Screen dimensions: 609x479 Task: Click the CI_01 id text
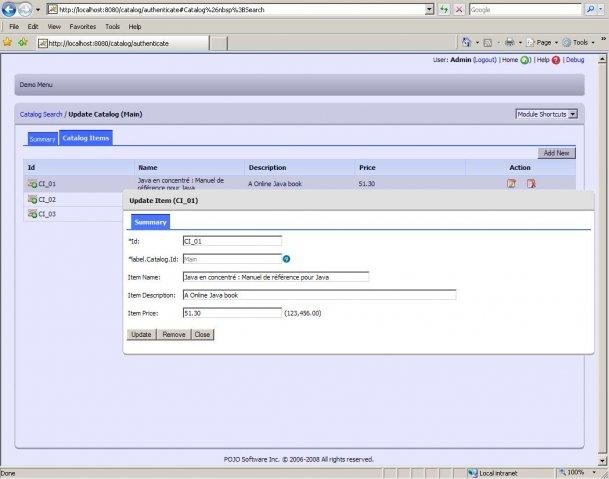tap(47, 183)
